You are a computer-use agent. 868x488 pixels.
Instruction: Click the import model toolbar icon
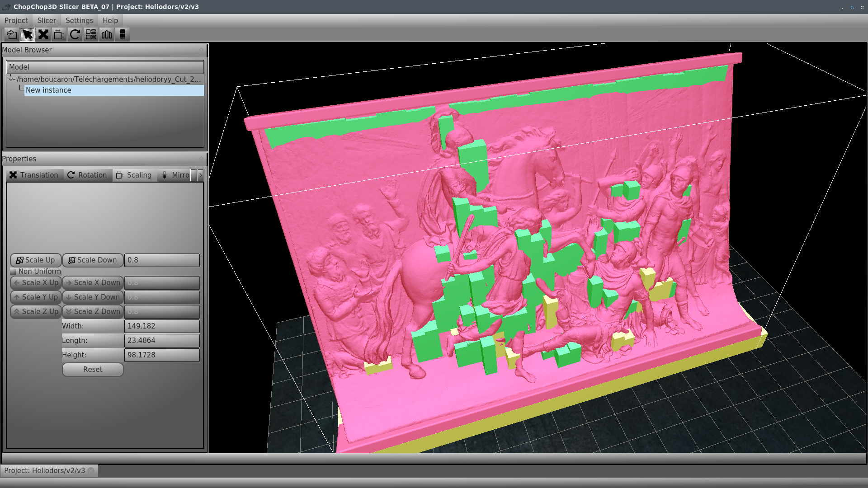tap(12, 34)
